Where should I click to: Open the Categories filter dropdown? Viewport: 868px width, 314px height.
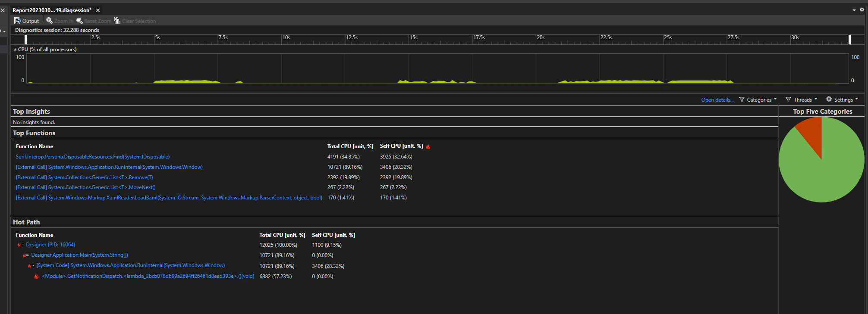758,100
